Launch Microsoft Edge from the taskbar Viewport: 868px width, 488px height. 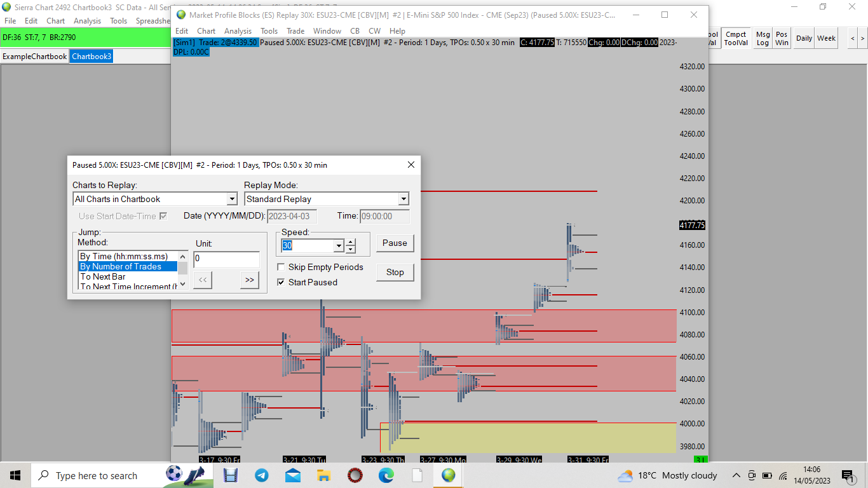click(x=386, y=475)
